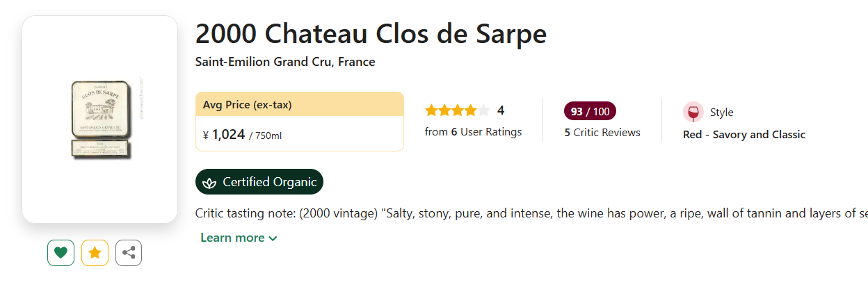The height and width of the screenshot is (289, 868).
Task: Click the share icon button
Action: tap(129, 253)
